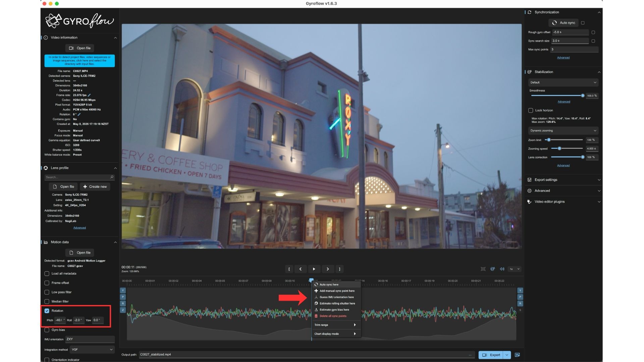Uncheck the Rotation checkbox
This screenshot has width=644, height=362.
tap(47, 311)
